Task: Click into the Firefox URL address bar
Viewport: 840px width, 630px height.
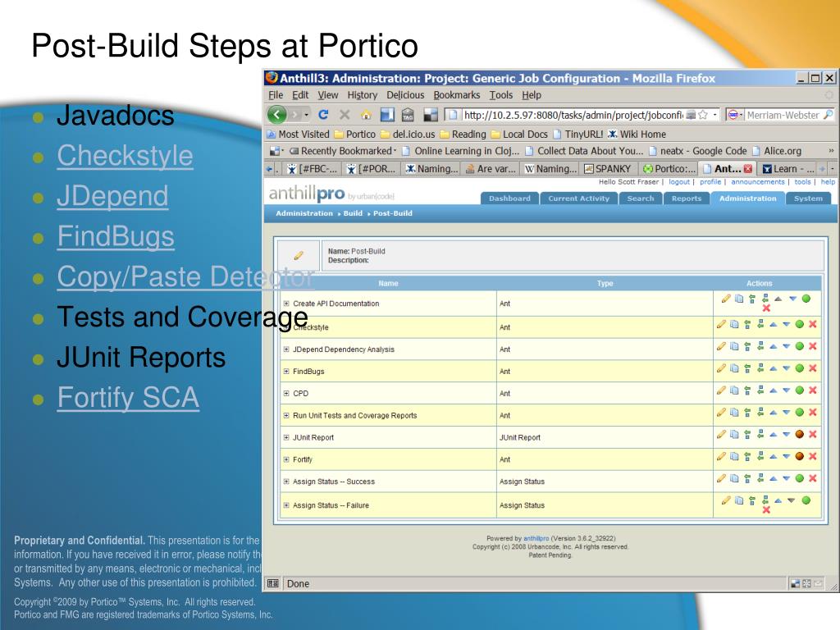Action: pyautogui.click(x=572, y=115)
